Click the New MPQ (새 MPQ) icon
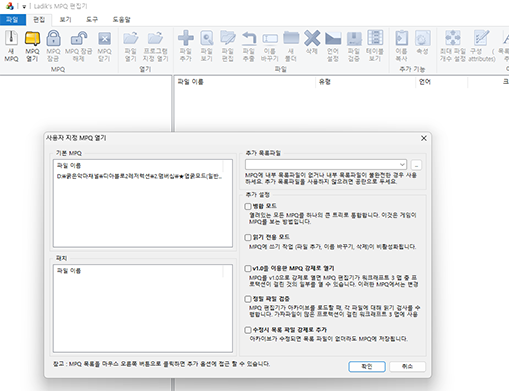Screen dimensions: 509x391 point(11,38)
